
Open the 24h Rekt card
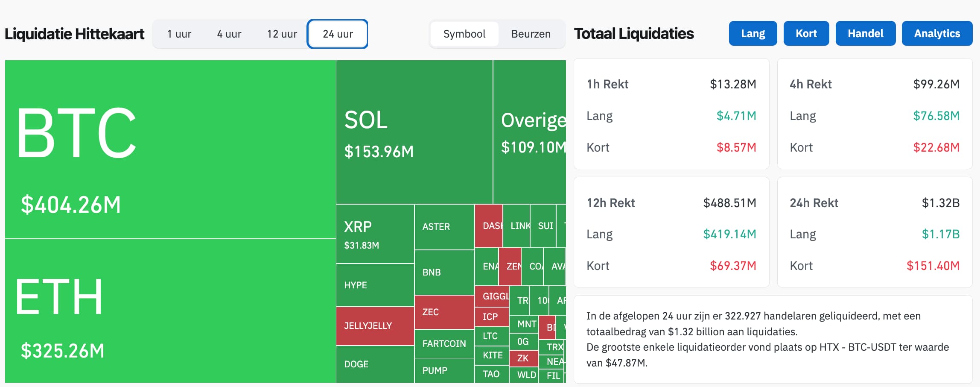click(875, 232)
